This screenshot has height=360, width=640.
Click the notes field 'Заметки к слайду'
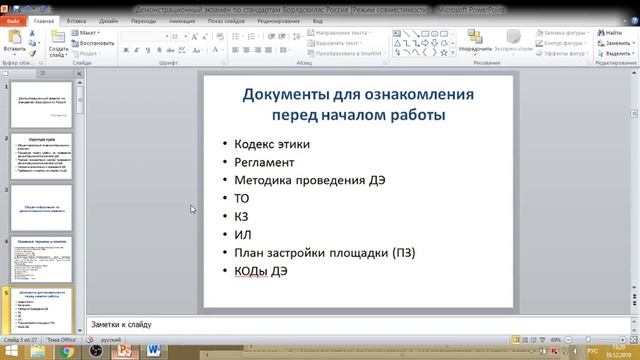(x=358, y=324)
